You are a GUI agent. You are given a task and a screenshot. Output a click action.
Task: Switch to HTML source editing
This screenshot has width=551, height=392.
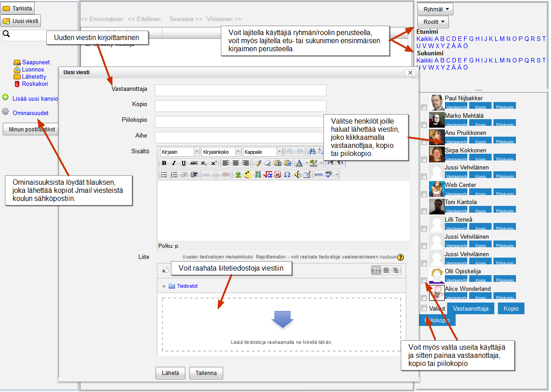click(319, 175)
